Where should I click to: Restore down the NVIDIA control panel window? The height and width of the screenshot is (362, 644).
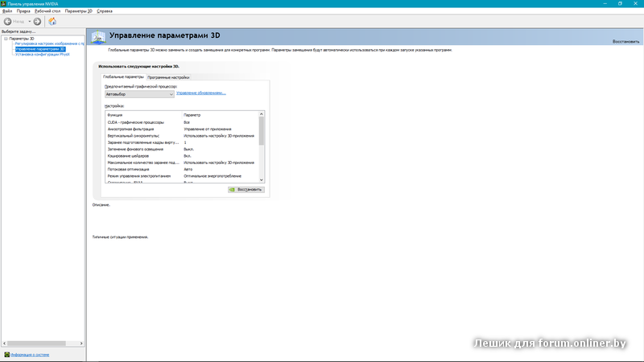coord(620,3)
